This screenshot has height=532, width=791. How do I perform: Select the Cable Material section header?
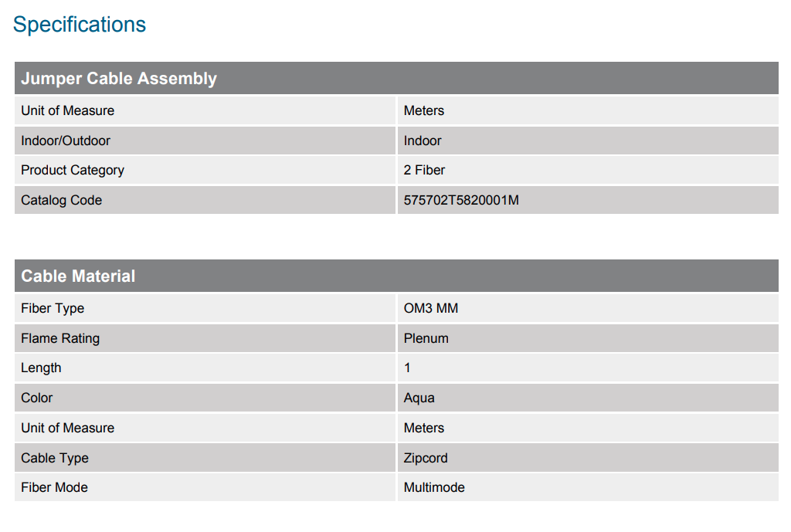[x=396, y=276]
